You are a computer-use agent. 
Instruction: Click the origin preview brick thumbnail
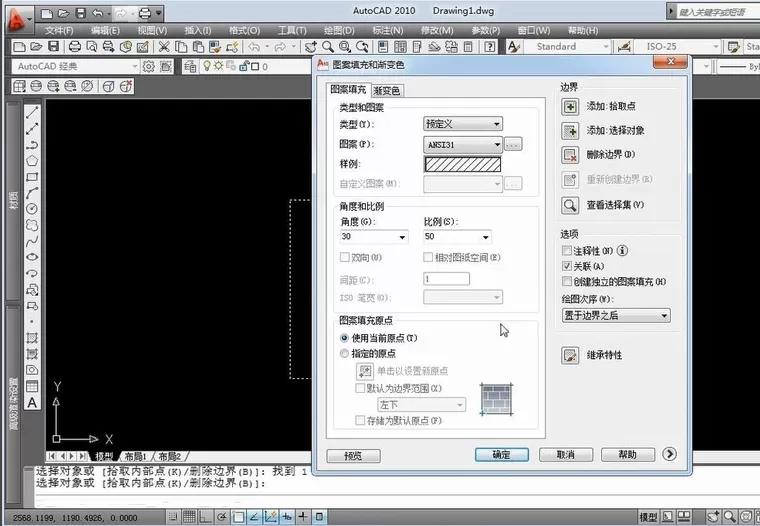pos(496,399)
